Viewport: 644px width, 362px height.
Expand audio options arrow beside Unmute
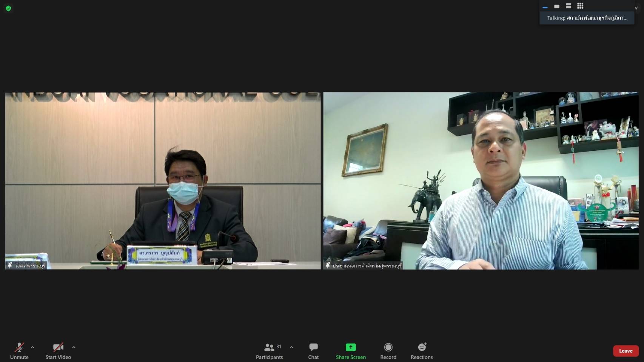[x=32, y=347]
